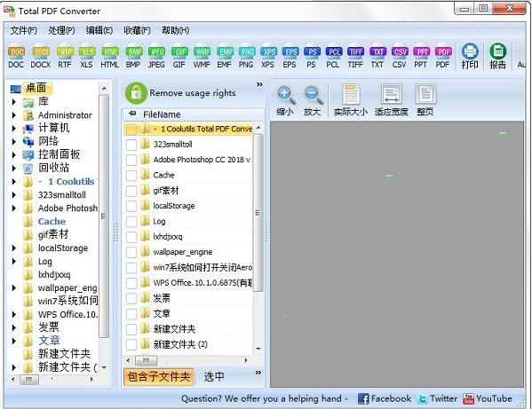This screenshot has height=409, width=532.
Task: Expand the 323smalltoll tree node
Action: (x=14, y=195)
